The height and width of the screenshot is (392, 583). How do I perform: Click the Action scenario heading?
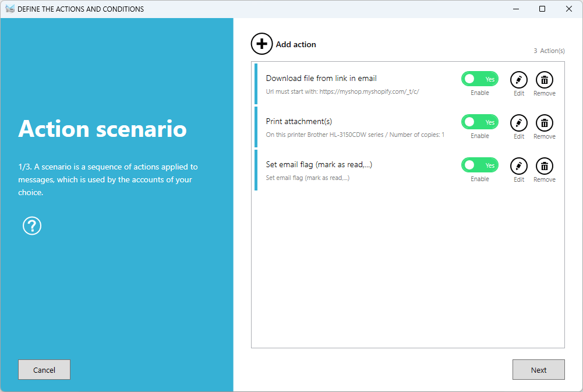103,129
